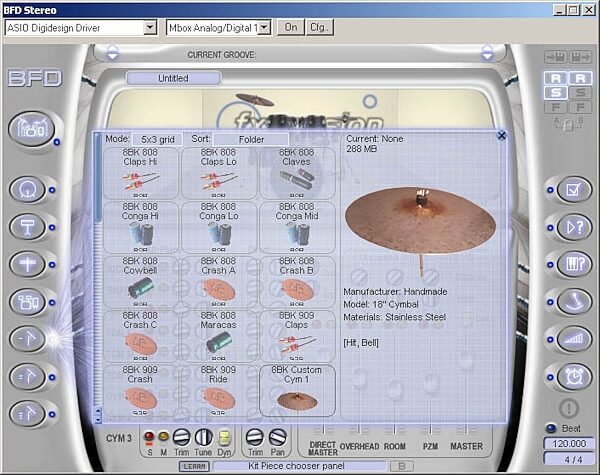Open the ASIO Digidesign Driver dropdown
The image size is (600, 475).
(x=150, y=28)
